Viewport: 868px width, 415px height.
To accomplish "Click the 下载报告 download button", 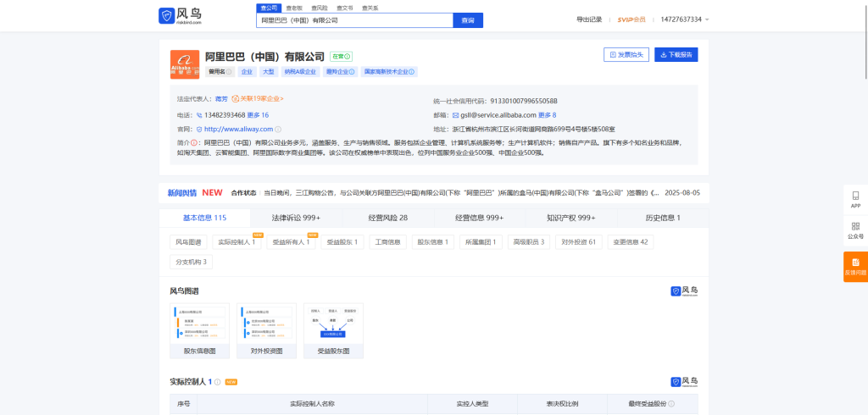I will tap(676, 55).
